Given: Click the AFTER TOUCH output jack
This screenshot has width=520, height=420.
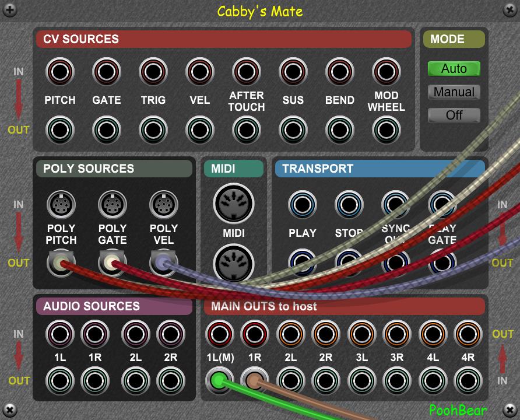Looking at the screenshot, I should tap(247, 129).
